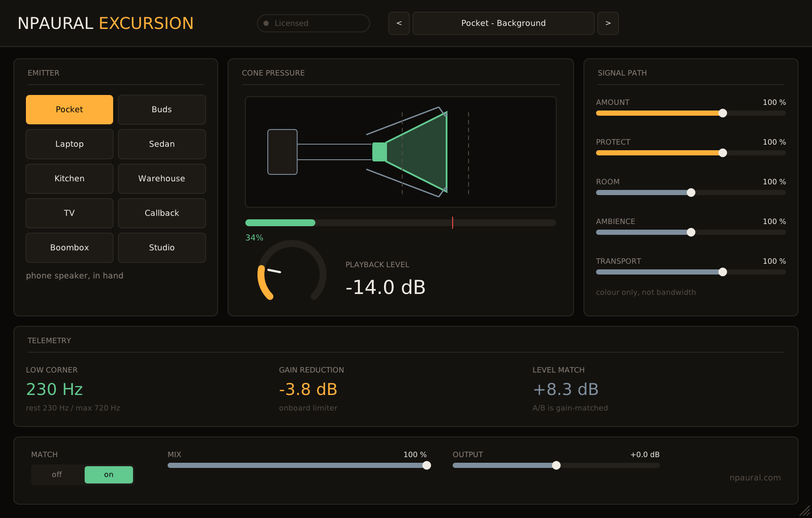Activate the Studio emitter
This screenshot has height=518, width=812.
point(162,248)
